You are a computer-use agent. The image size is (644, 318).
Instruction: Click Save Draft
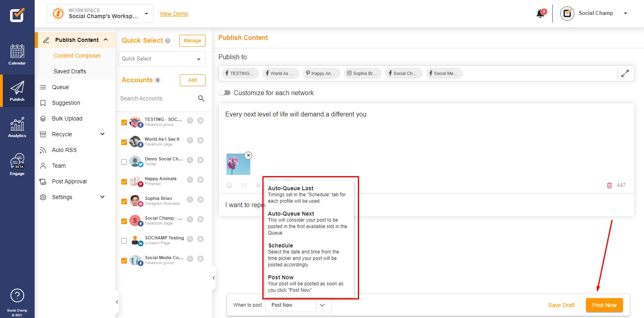pyautogui.click(x=561, y=305)
